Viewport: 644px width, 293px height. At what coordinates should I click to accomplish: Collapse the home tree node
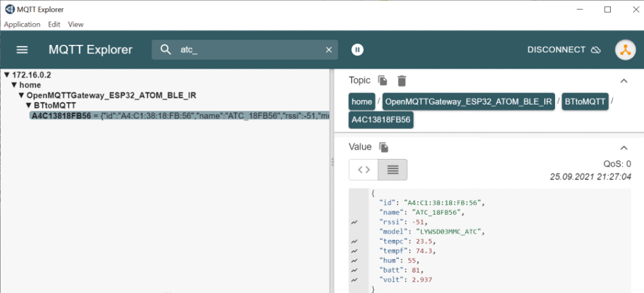[x=15, y=85]
